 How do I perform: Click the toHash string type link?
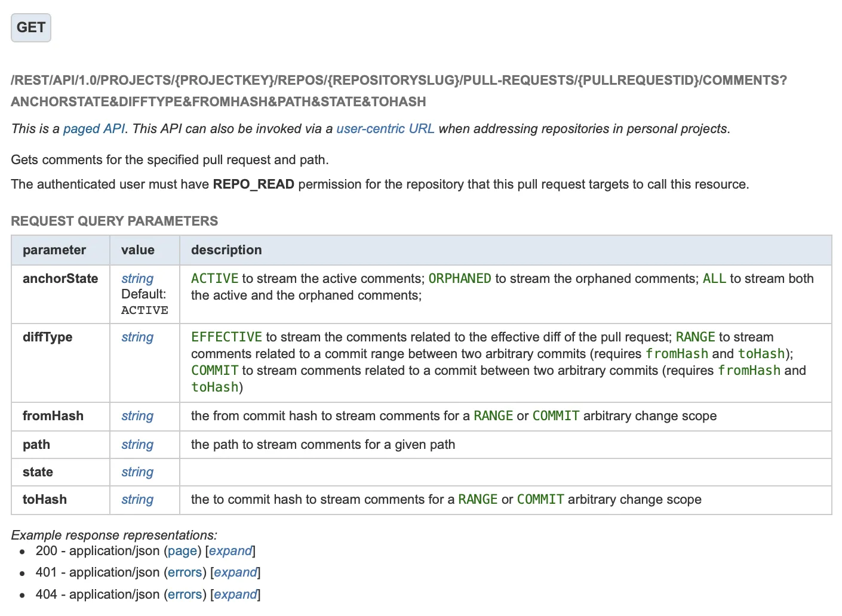pos(137,500)
